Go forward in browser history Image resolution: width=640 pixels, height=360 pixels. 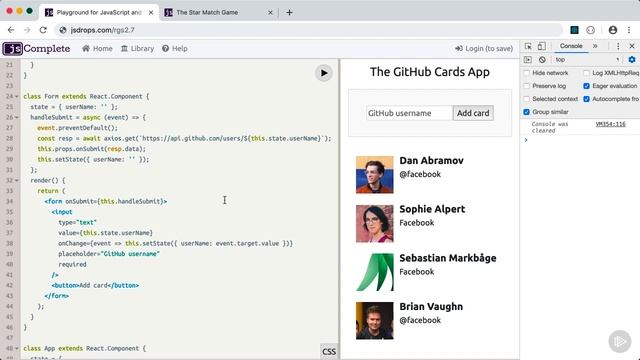pyautogui.click(x=27, y=30)
